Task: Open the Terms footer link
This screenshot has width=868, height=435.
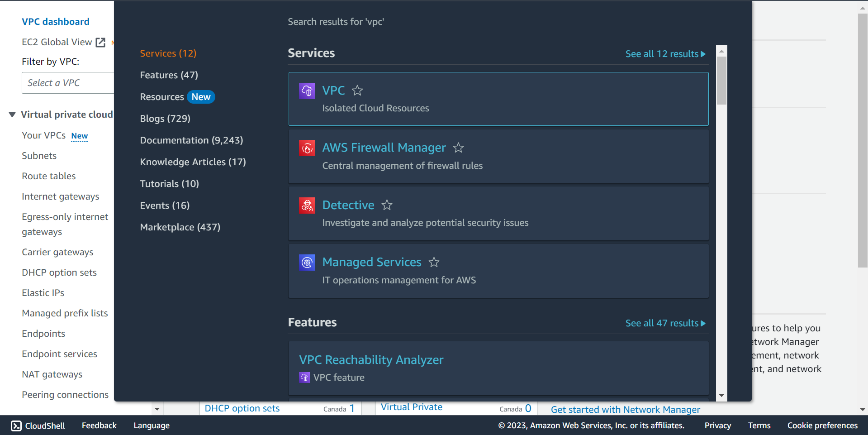Action: pos(759,425)
